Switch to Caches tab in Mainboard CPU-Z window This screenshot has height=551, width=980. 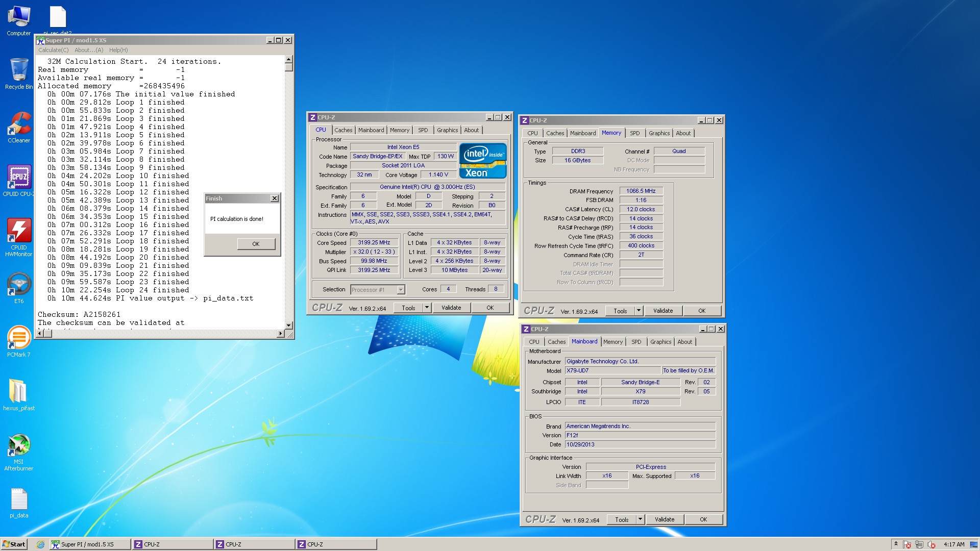pos(557,342)
